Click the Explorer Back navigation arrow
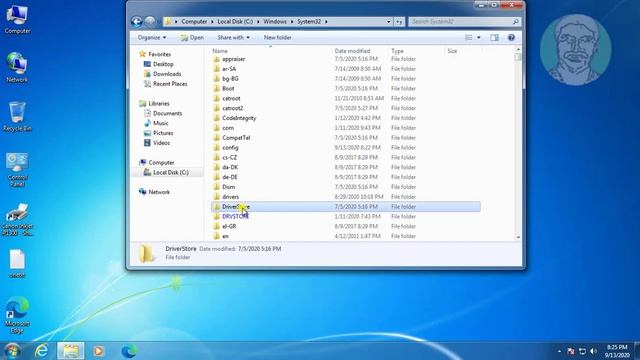Image resolution: width=640 pixels, height=360 pixels. pos(137,22)
